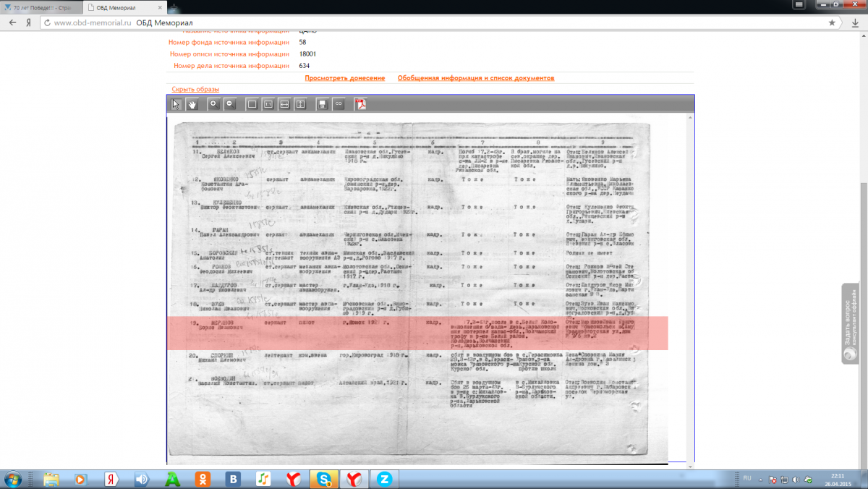Fit the whole page in the viewer
Viewport: 868px width, 489px height.
tap(252, 104)
